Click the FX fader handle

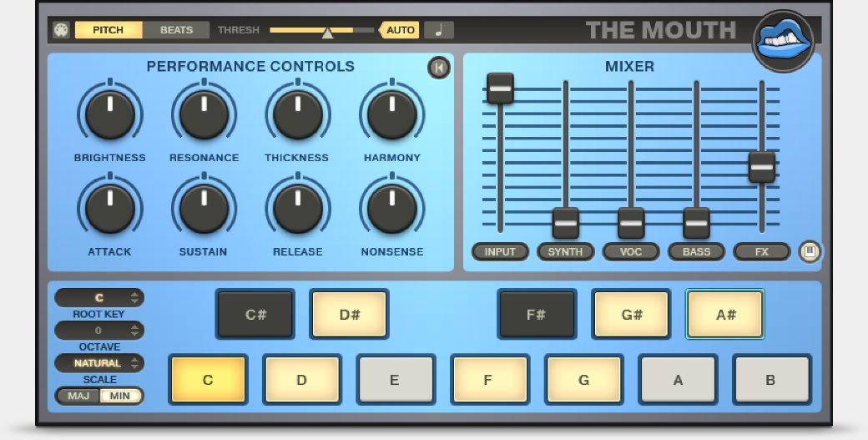click(762, 167)
